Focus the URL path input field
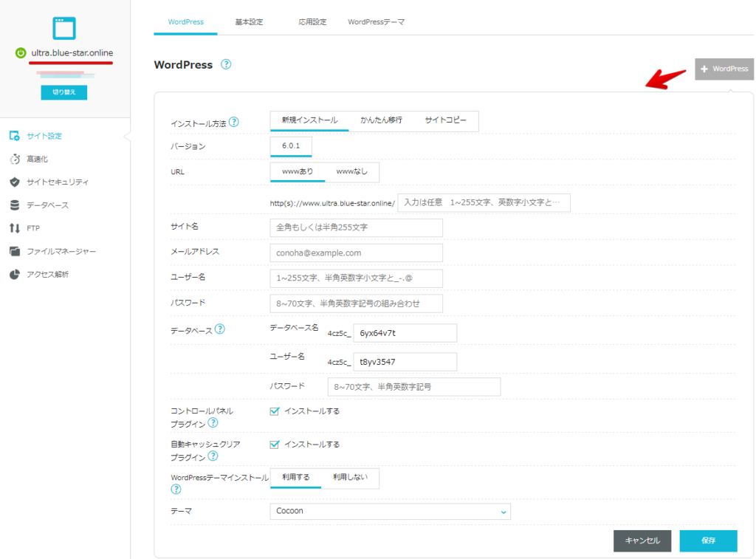Viewport: 756px width, 559px height. click(484, 202)
